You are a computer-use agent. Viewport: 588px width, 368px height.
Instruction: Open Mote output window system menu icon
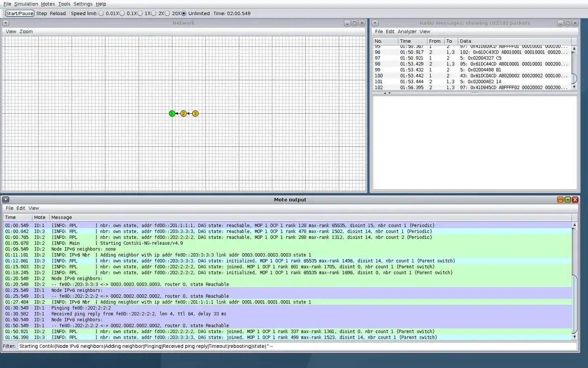click(6, 200)
